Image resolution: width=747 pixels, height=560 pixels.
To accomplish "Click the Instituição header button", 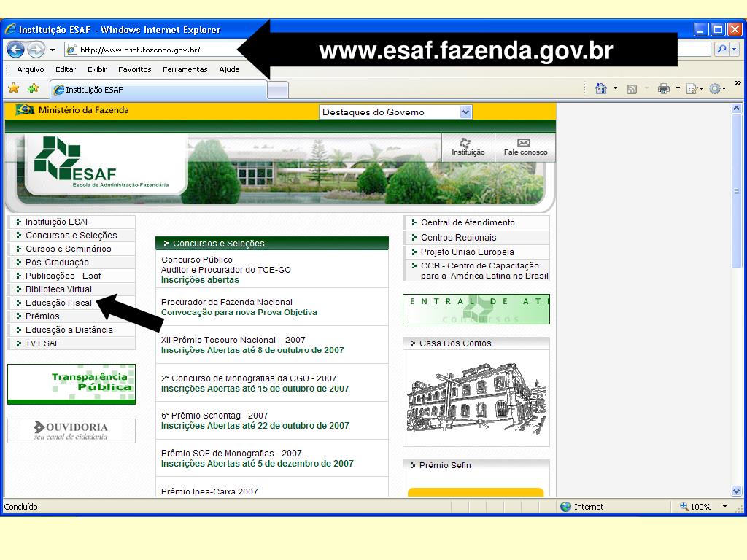I will pos(468,147).
